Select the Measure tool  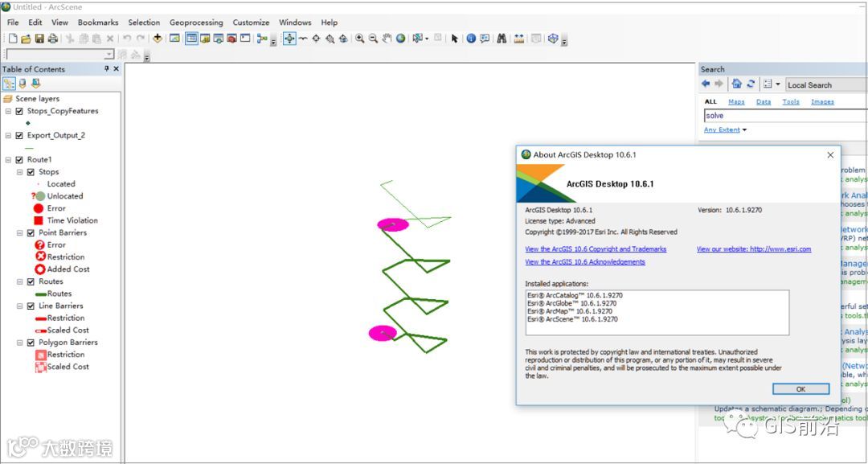(x=518, y=39)
